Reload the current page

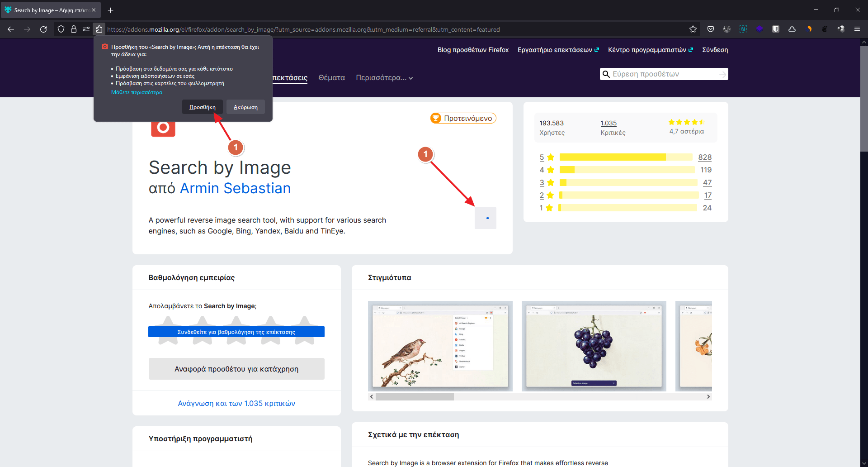[x=43, y=29]
